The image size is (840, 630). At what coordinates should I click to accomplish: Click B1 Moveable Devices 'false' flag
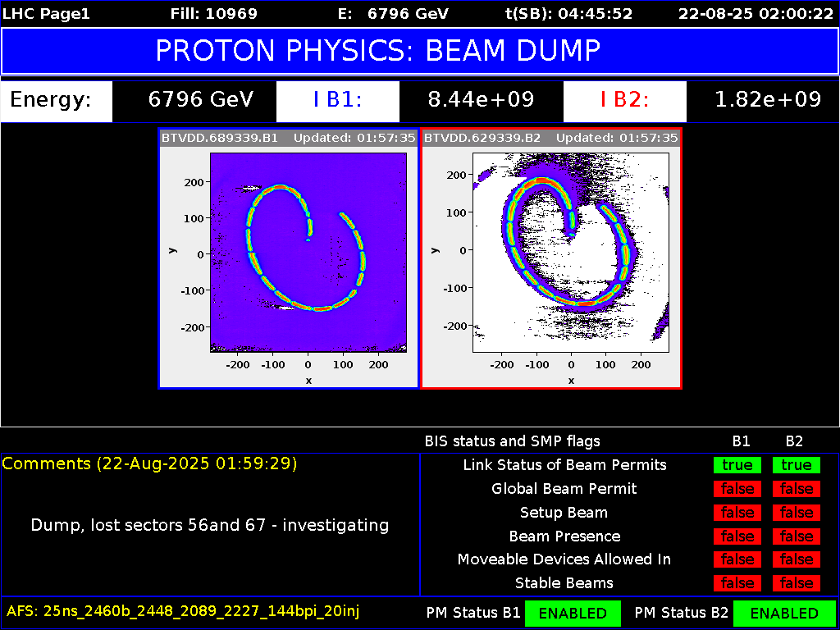737,559
